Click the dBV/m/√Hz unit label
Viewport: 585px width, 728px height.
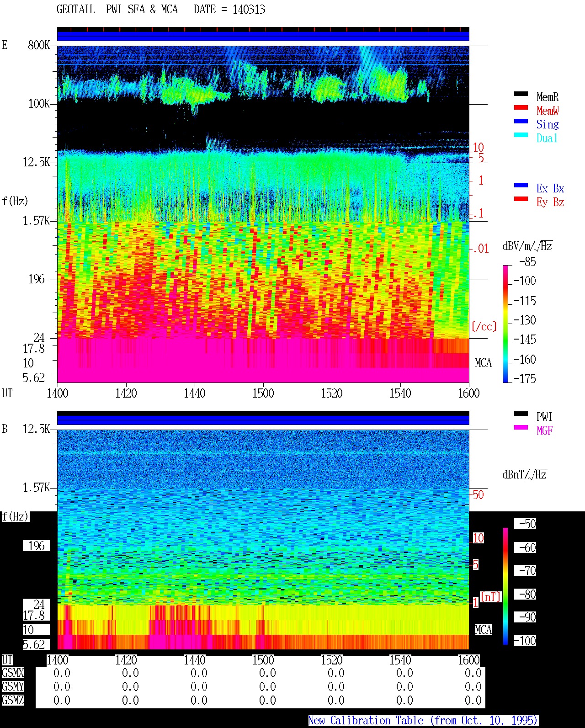tap(527, 246)
